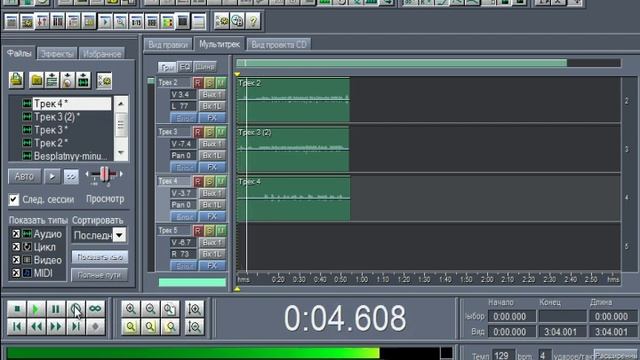Click the green vertical zoom bar below track controls
Screen dimensions: 640x360
pos(192,282)
